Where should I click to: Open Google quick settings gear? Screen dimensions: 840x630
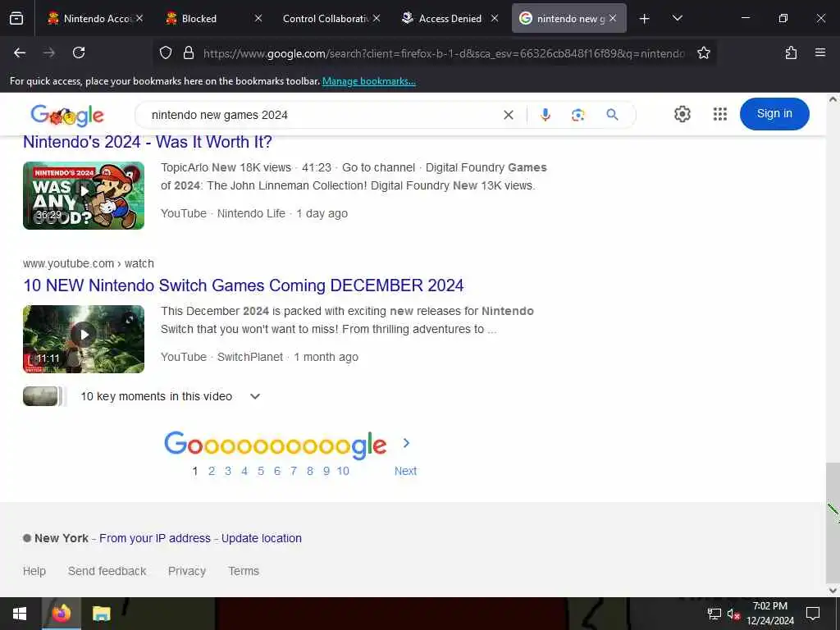[682, 114]
